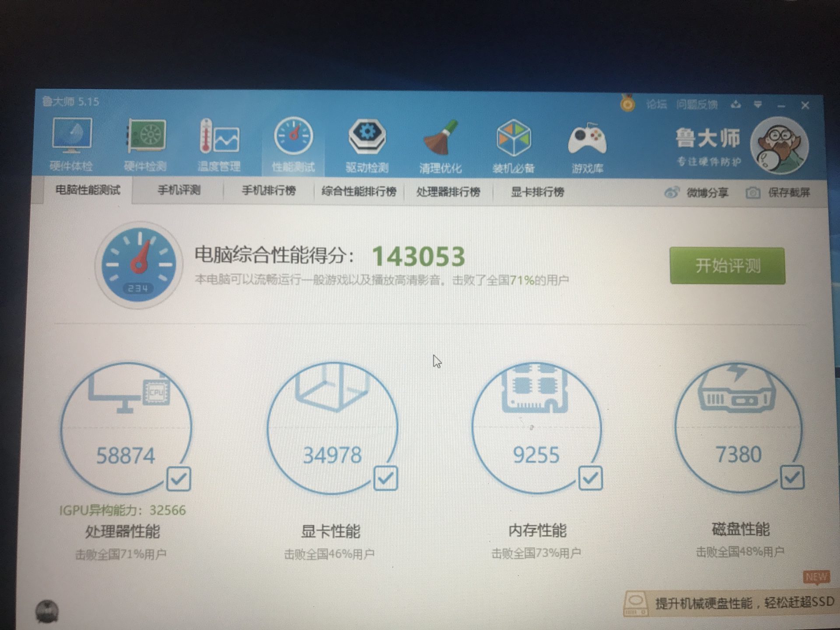Screen dimensions: 840x630
Task: Click the 磁盘性能 label
Action: pyautogui.click(x=741, y=529)
